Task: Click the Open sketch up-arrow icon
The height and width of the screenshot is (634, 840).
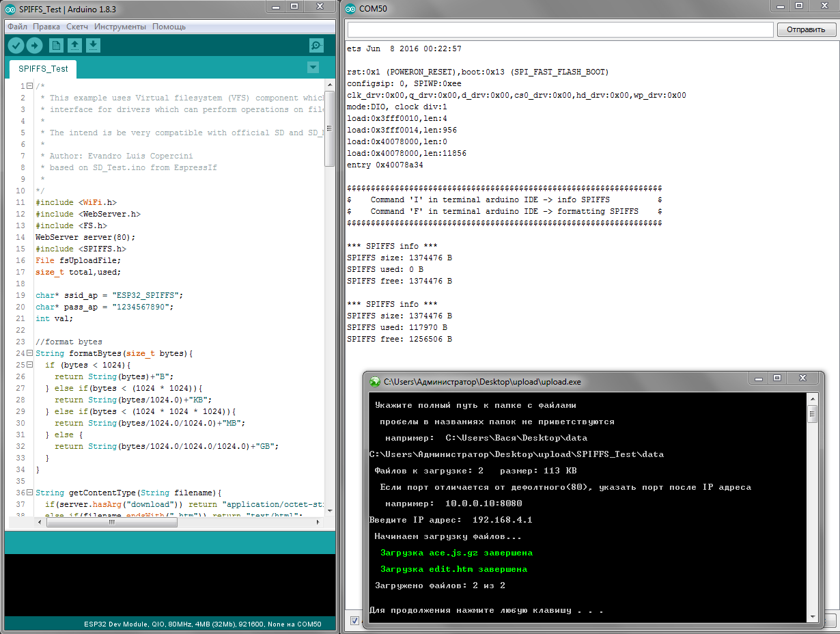Action: (75, 46)
